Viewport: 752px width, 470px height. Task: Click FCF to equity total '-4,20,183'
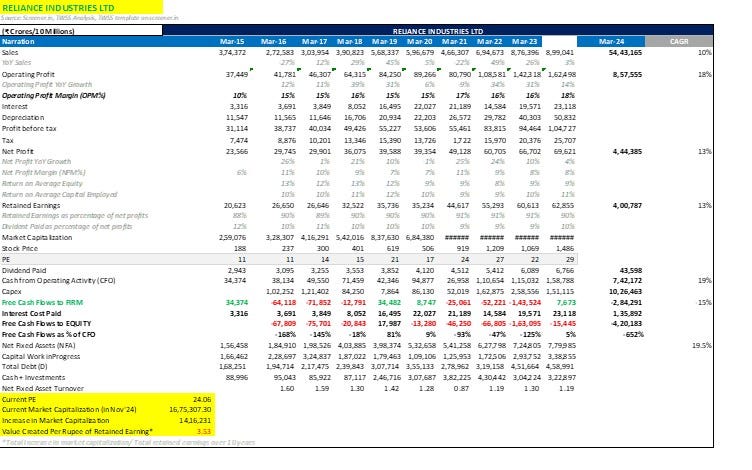click(x=626, y=324)
